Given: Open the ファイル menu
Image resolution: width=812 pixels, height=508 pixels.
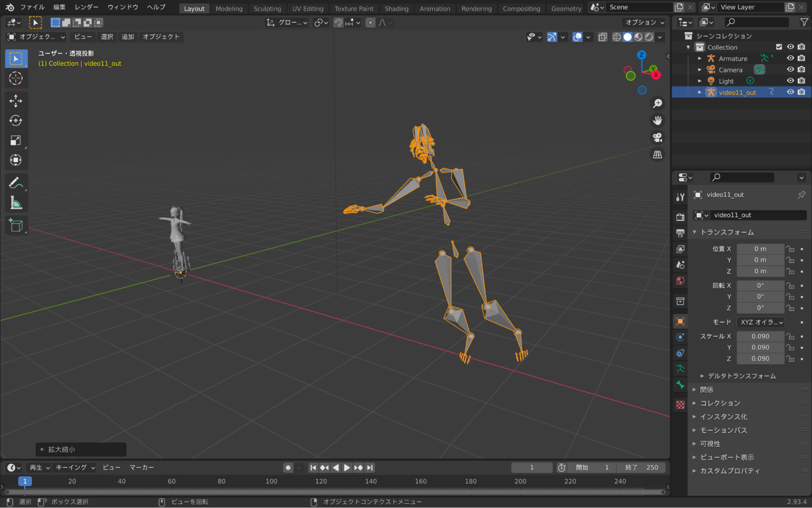Looking at the screenshot, I should pyautogui.click(x=32, y=7).
